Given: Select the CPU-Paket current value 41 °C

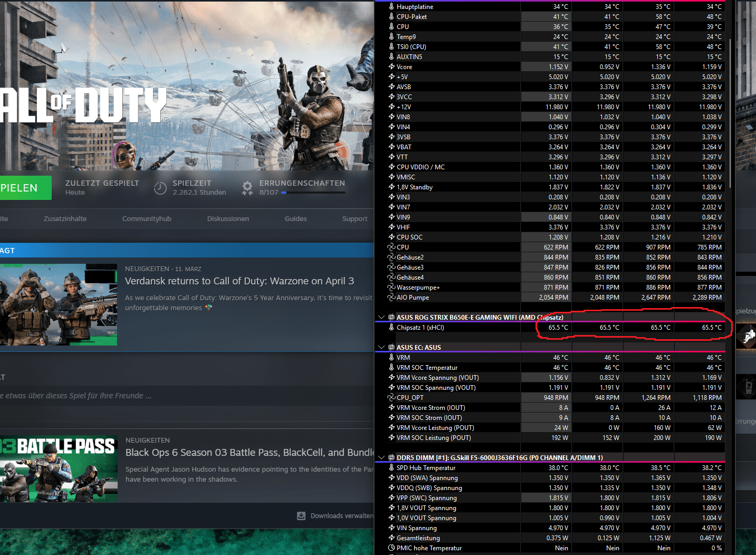Looking at the screenshot, I should point(546,17).
